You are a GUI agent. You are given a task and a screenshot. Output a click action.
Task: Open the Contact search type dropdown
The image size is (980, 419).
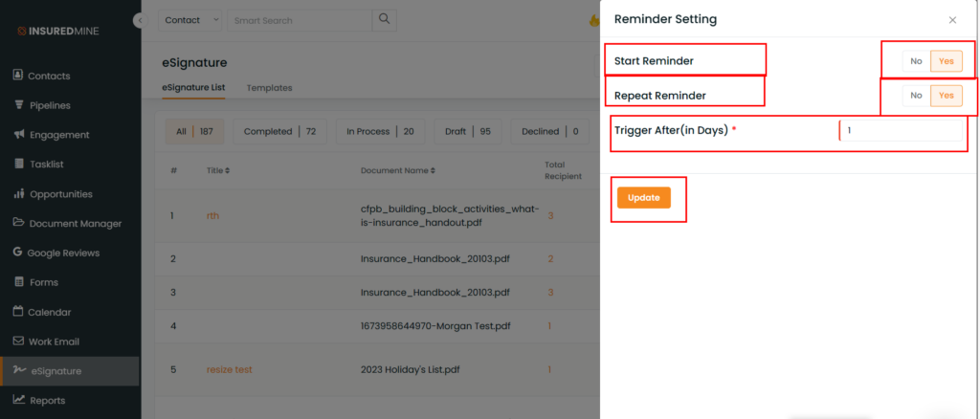(190, 20)
